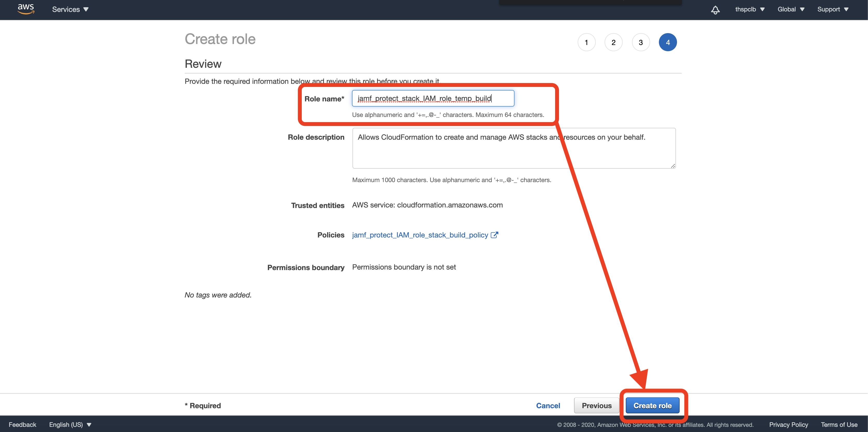Screen dimensions: 868x432
Task: Select the 'AWS service: cloudformation.amazonaws.com' text
Action: point(427,205)
